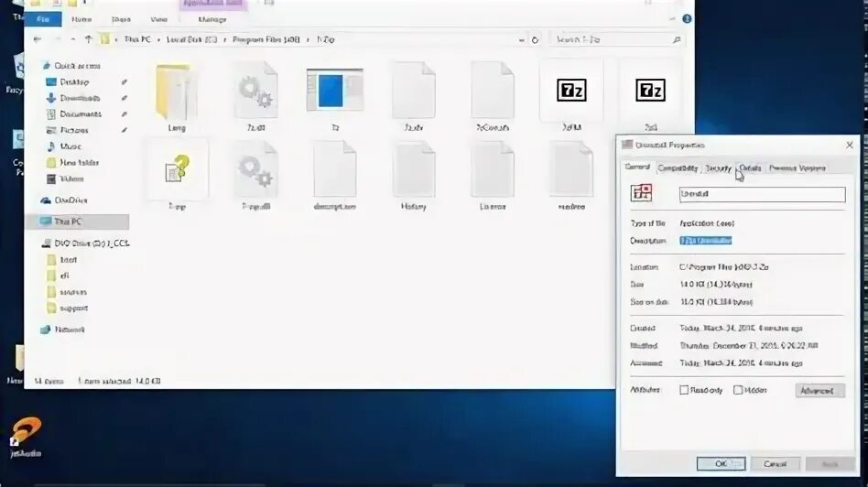Open Music in sidebar
Image resolution: width=868 pixels, height=487 pixels.
click(71, 146)
